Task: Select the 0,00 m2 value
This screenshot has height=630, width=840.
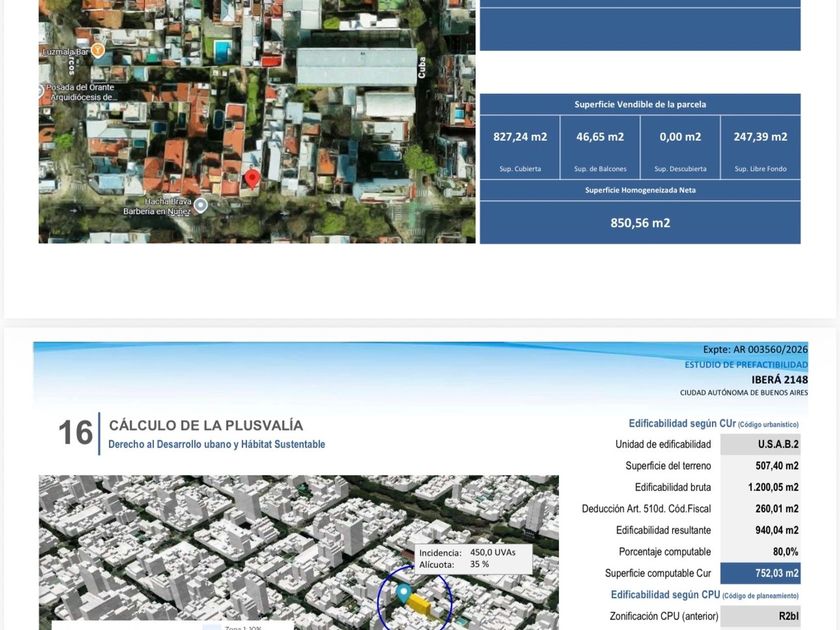Action: (x=680, y=137)
